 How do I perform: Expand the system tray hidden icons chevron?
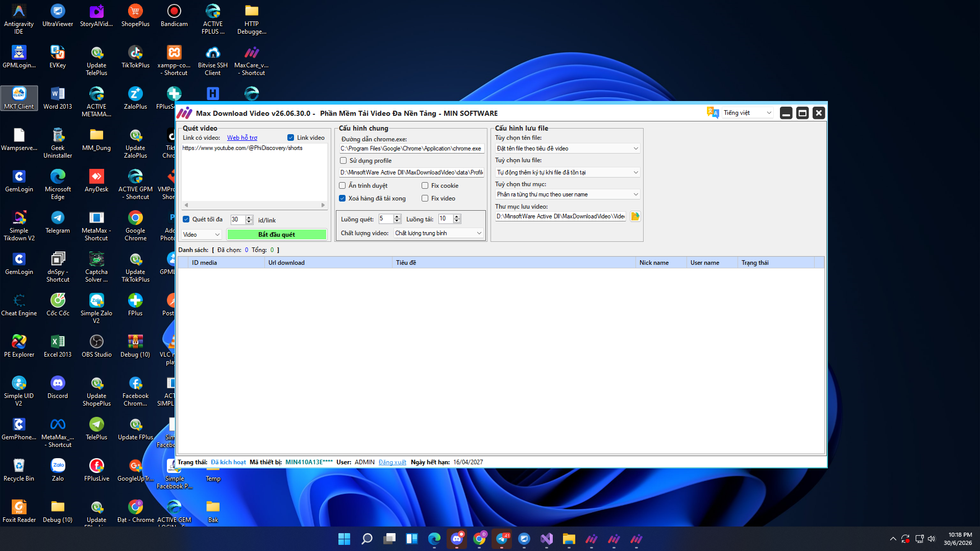(893, 539)
